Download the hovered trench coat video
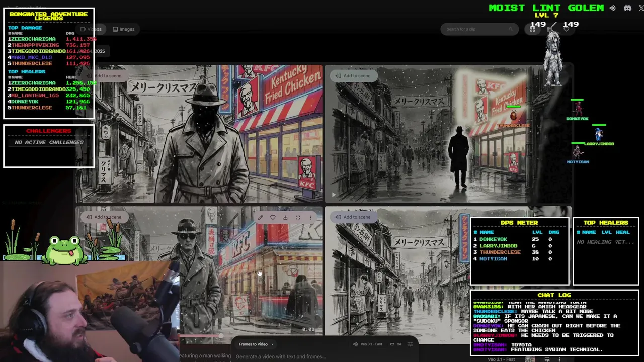Screen dimensions: 644x362 tap(285, 217)
